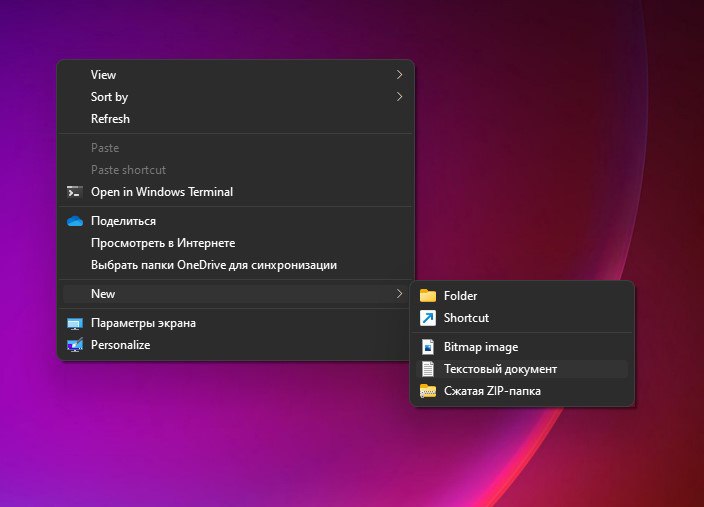The width and height of the screenshot is (704, 507).
Task: Choose Выбрать папки OneDrive для синхронизации
Action: click(236, 265)
